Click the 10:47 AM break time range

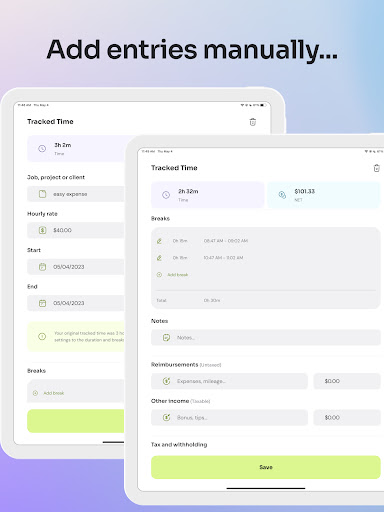click(223, 258)
